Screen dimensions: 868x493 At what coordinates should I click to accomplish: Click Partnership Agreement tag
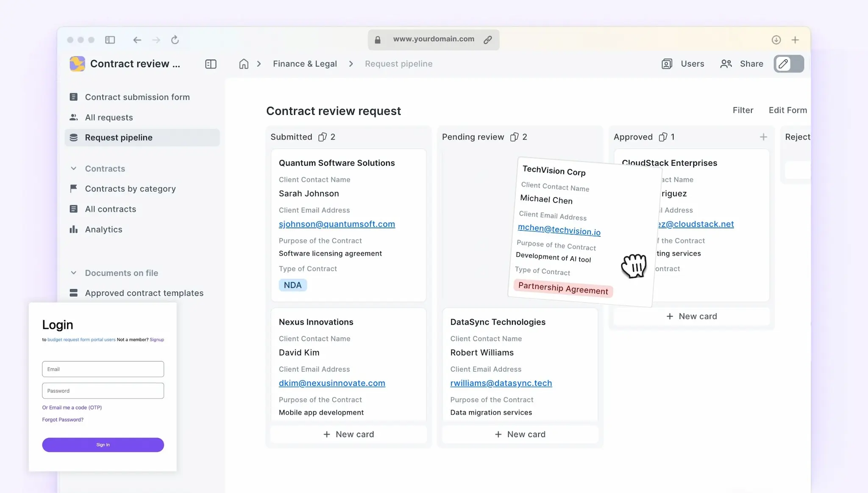coord(563,288)
